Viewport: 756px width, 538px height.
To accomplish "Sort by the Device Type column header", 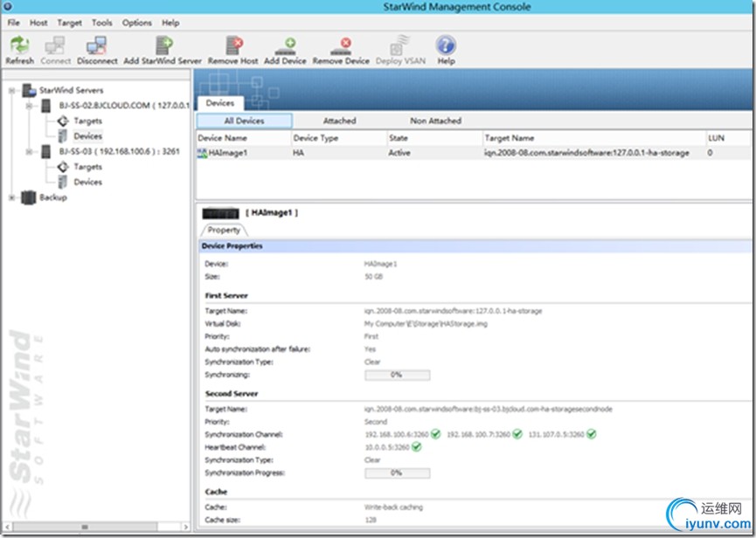I will pos(339,138).
